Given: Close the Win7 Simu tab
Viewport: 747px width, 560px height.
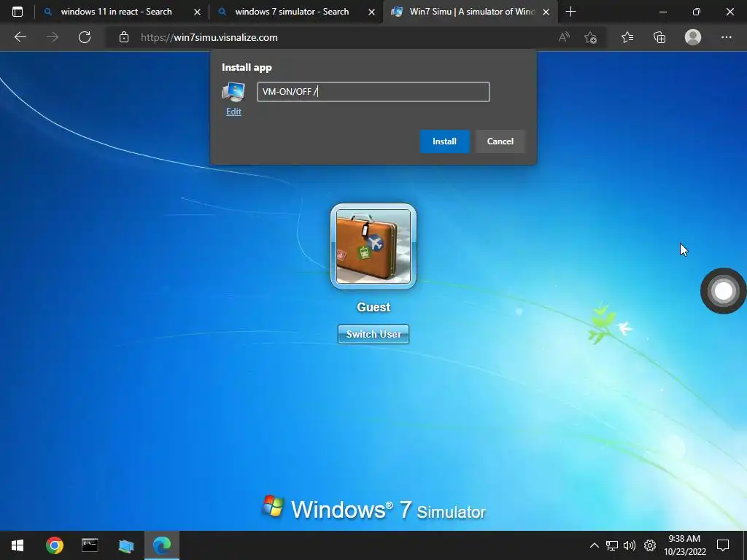Looking at the screenshot, I should pos(546,12).
